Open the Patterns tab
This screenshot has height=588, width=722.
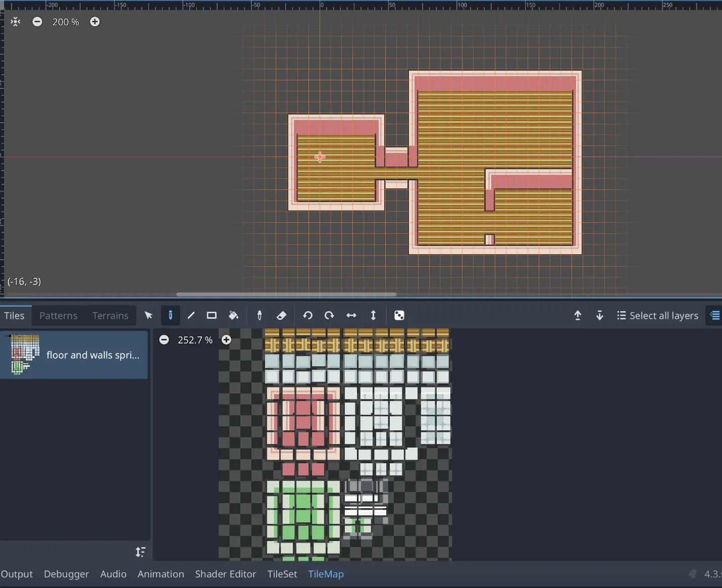(59, 316)
